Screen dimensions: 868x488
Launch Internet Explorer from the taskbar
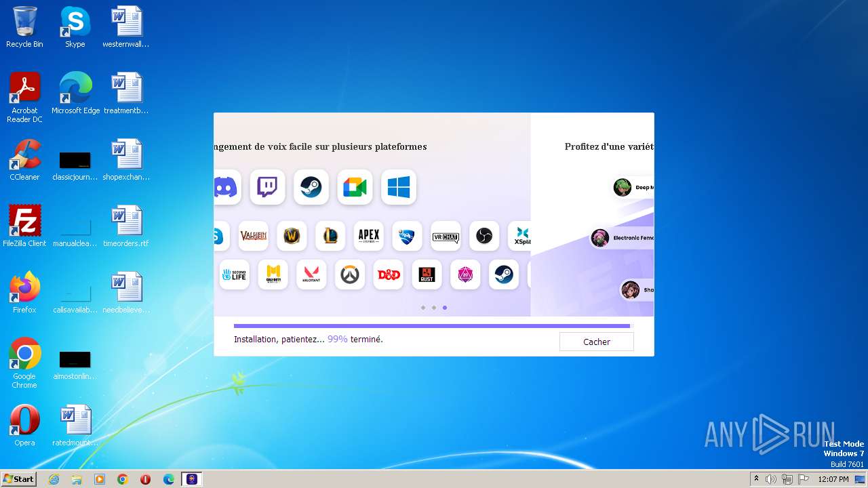click(54, 479)
